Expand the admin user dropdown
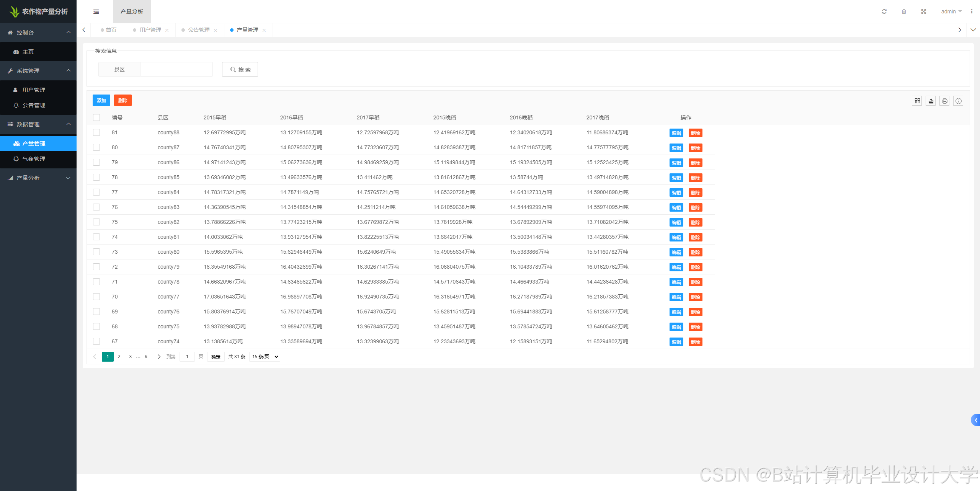Screen dimensions: 980x491 coord(951,11)
